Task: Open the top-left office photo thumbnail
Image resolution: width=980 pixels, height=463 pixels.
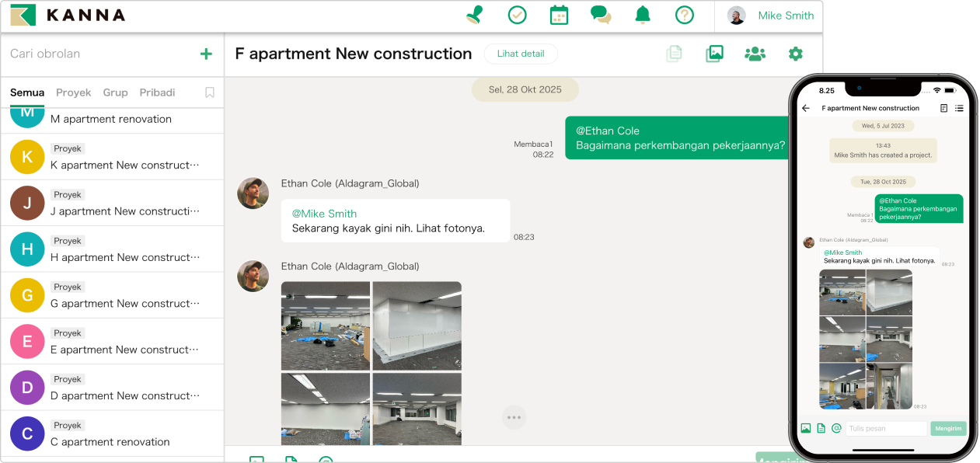Action: [326, 325]
